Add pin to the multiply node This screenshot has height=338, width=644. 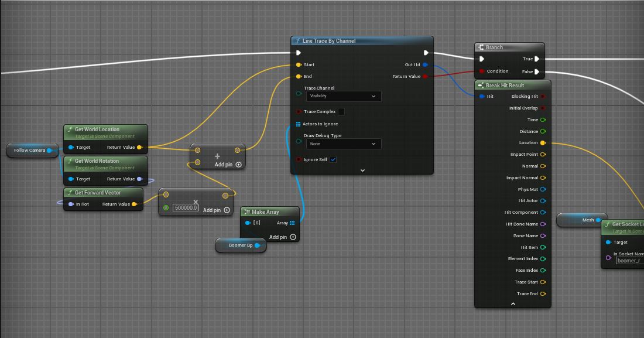click(x=227, y=210)
